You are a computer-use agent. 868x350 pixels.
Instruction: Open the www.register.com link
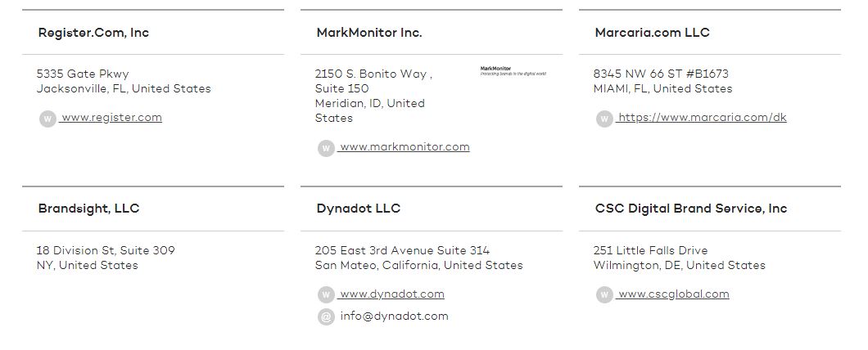coord(111,117)
